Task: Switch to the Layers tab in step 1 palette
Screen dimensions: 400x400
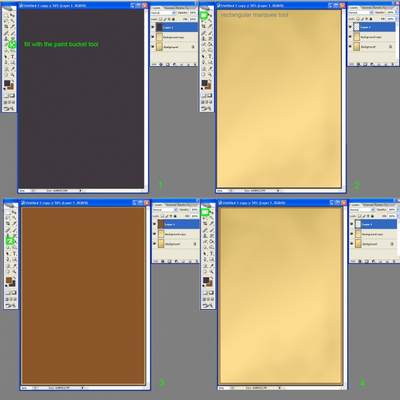Action: click(x=156, y=8)
